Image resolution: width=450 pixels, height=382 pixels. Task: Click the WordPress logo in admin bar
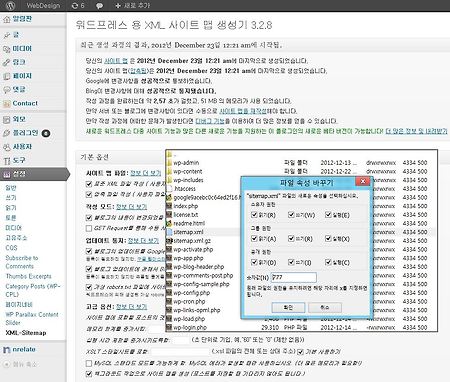[11, 5]
